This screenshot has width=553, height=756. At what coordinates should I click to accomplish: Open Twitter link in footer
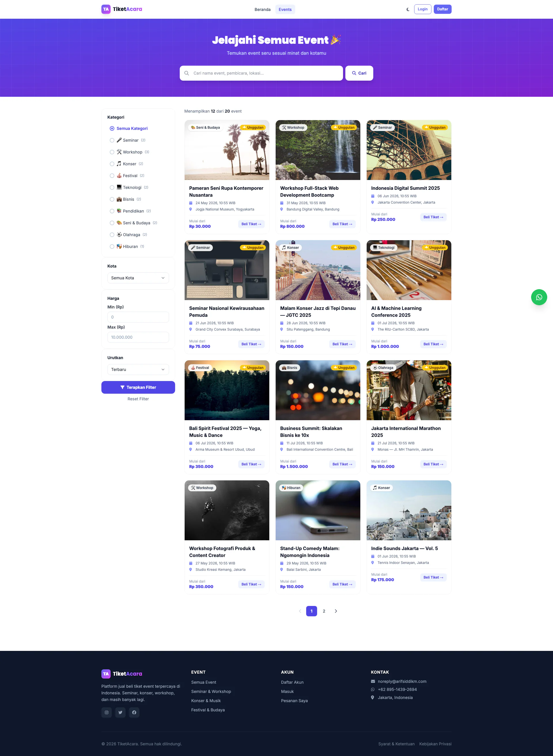coord(120,712)
